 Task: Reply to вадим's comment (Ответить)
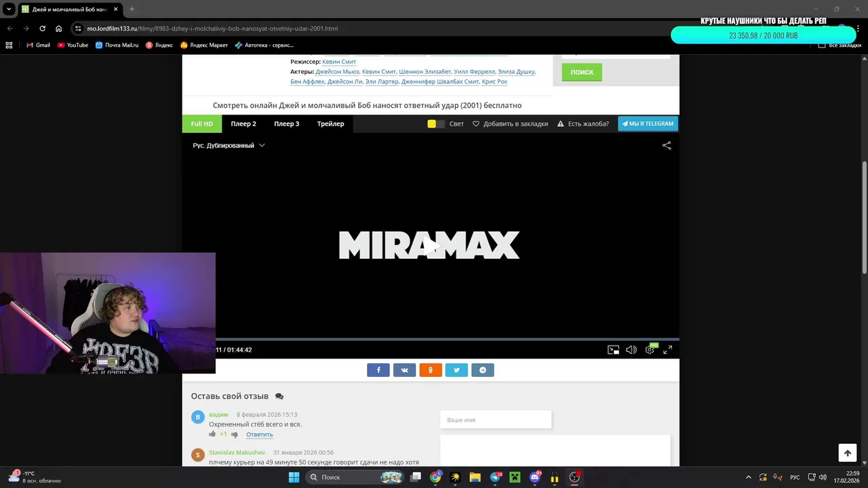pos(260,434)
